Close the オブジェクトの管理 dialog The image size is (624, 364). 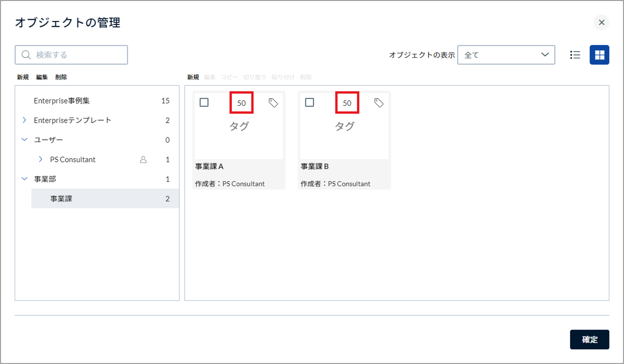click(602, 22)
